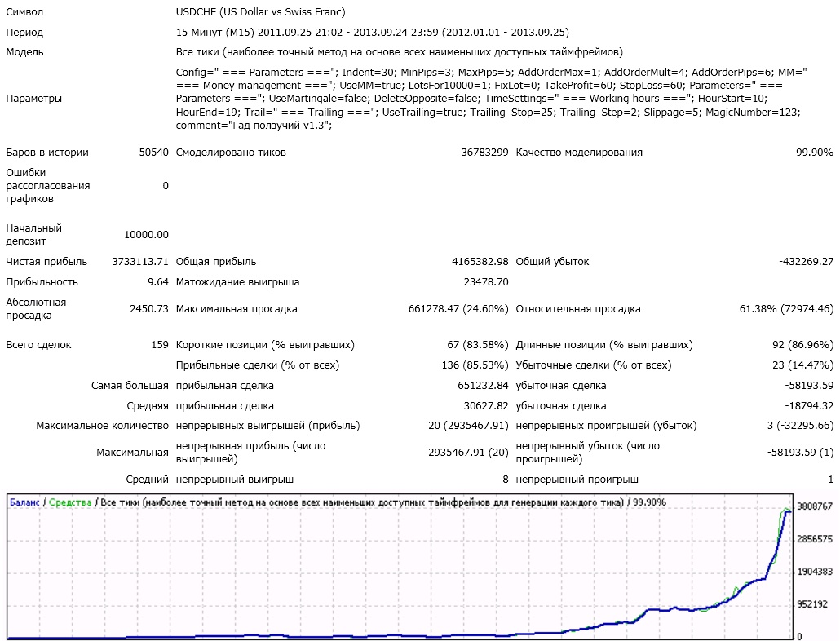This screenshot has height=641, width=840.
Task: Click the Максимальное количество row label
Action: 102,426
